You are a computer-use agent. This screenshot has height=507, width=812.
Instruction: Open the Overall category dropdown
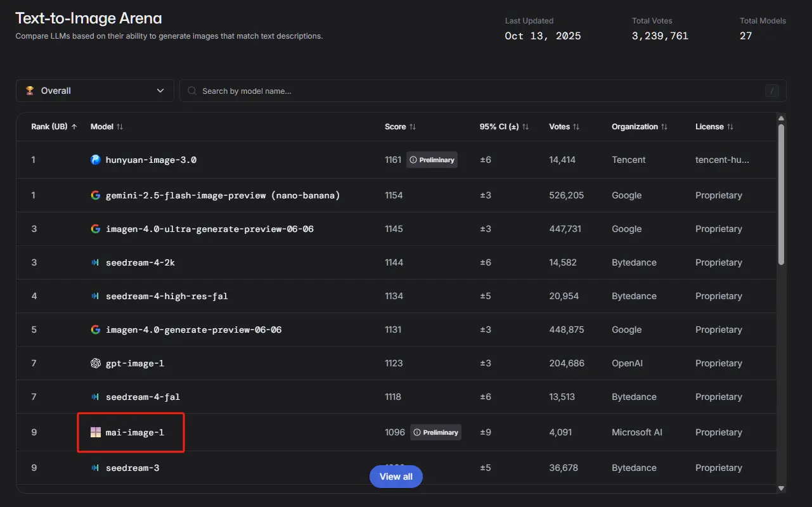click(x=95, y=91)
